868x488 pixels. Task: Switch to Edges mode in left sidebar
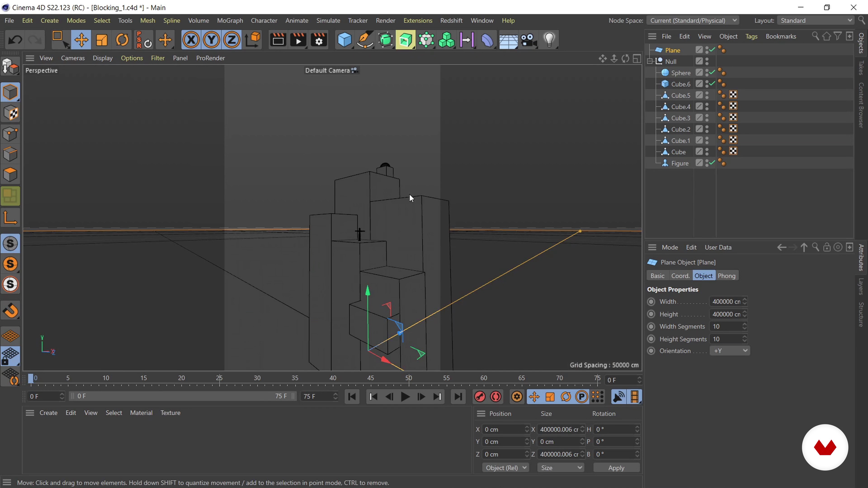[10, 154]
